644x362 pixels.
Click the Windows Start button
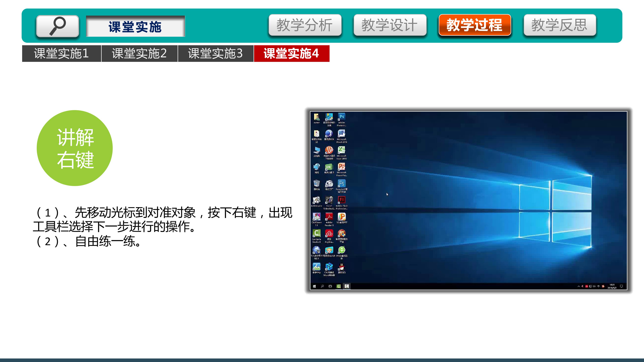point(314,286)
